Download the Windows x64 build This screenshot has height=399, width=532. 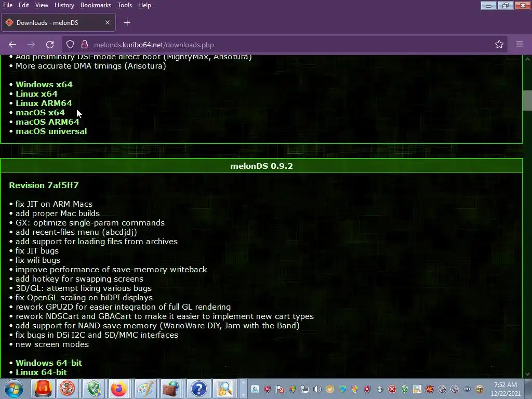(44, 85)
